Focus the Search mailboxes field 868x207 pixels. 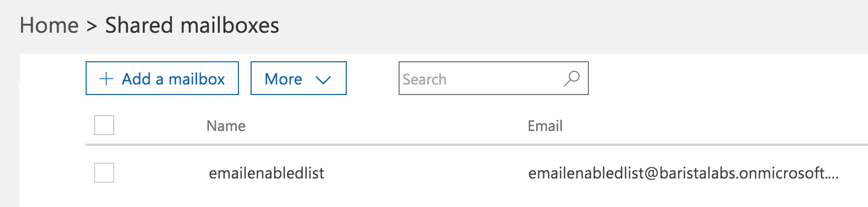click(x=494, y=78)
